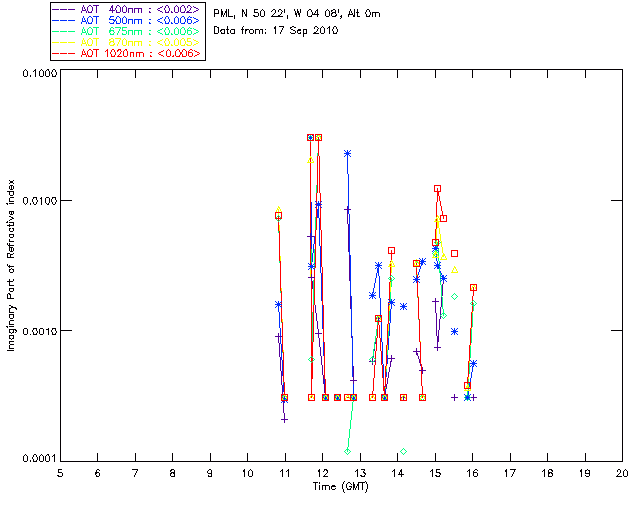Click the x-axis tick label 11
This screenshot has height=512, width=640.
pos(285,473)
